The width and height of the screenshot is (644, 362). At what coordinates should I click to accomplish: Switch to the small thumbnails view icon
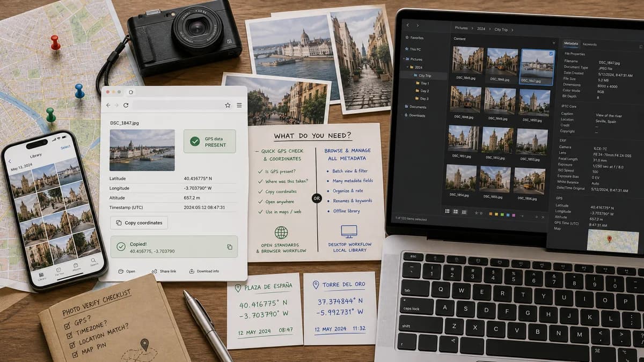pos(464,212)
